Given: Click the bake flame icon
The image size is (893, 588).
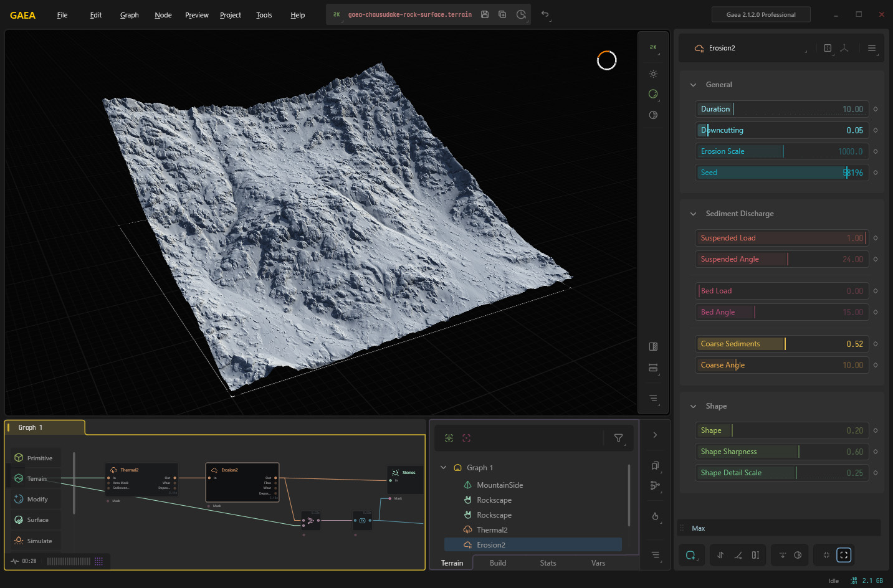Looking at the screenshot, I should pos(655,516).
